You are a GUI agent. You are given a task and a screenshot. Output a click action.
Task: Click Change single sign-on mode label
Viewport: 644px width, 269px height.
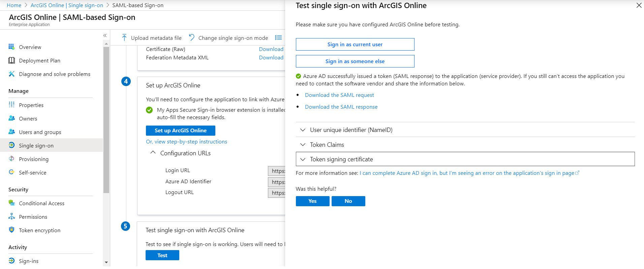[233, 38]
